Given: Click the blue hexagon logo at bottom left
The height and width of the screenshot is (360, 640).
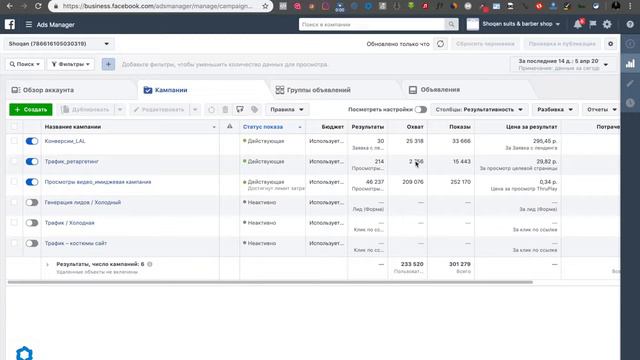Looking at the screenshot, I should coord(24,353).
